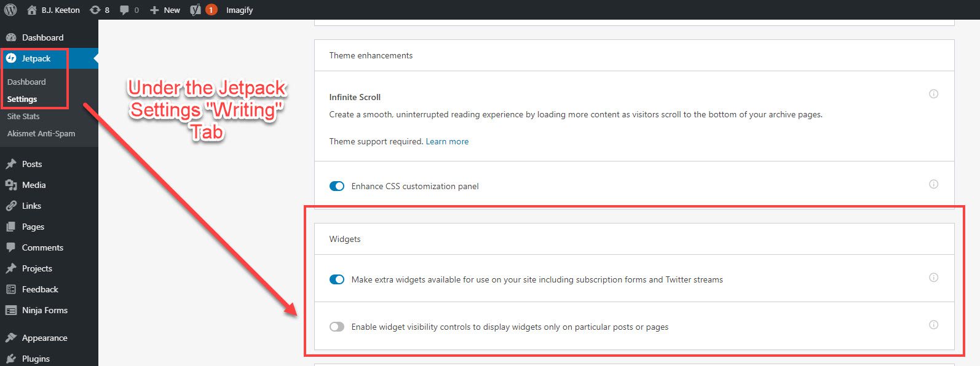This screenshot has width=980, height=366.
Task: Click the Posts pushpin icon
Action: [11, 164]
